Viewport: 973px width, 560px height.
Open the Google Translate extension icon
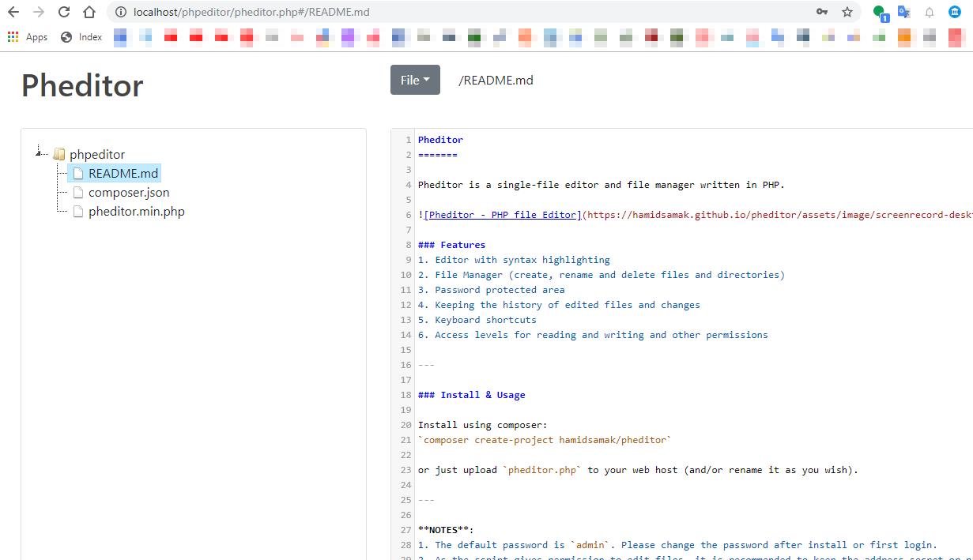click(x=904, y=12)
